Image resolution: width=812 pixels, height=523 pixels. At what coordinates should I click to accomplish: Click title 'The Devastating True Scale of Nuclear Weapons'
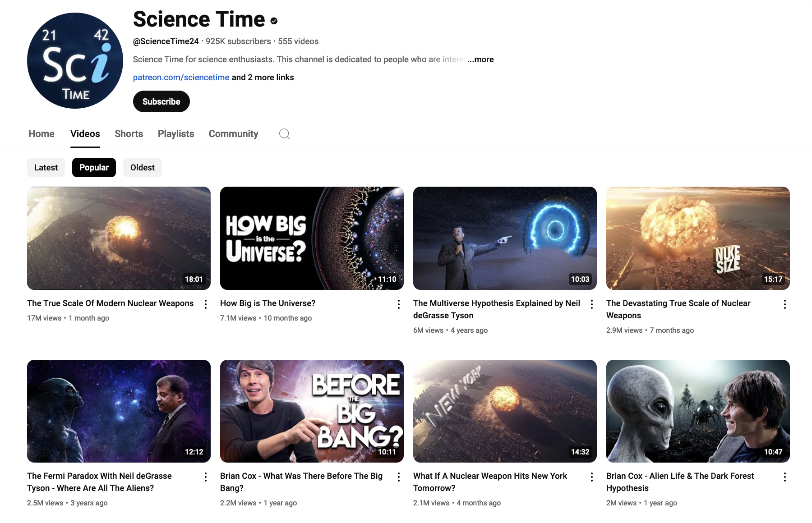click(x=678, y=309)
